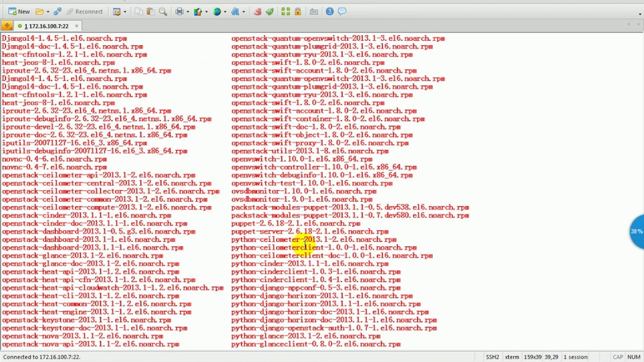The height and width of the screenshot is (362, 644).
Task: Expand the color scheme dropdown arrow
Action: tap(206, 11)
